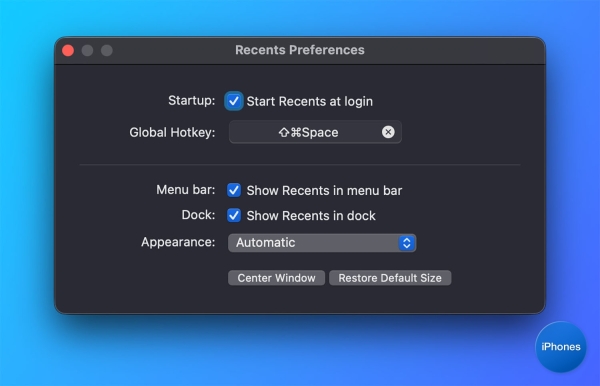Click the iPhones round badge
Screen dimensions: 600x386
[561, 347]
